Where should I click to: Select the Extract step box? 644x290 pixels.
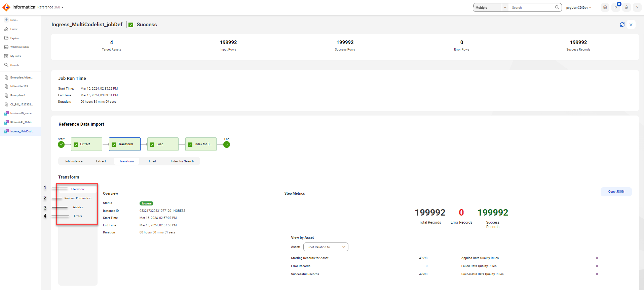(x=86, y=144)
